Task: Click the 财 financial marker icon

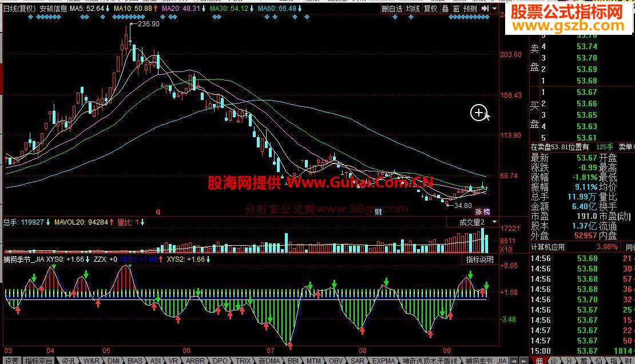Action: tap(378, 211)
